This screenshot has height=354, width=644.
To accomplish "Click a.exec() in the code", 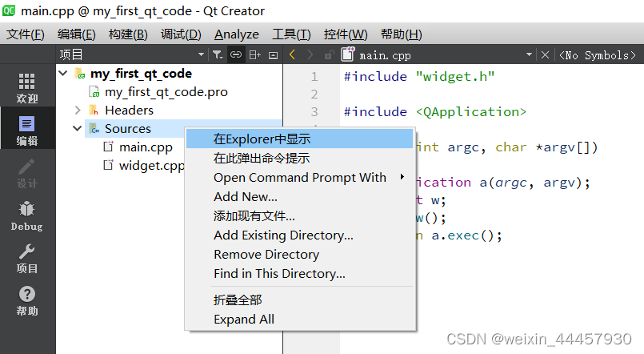I will [x=462, y=235].
